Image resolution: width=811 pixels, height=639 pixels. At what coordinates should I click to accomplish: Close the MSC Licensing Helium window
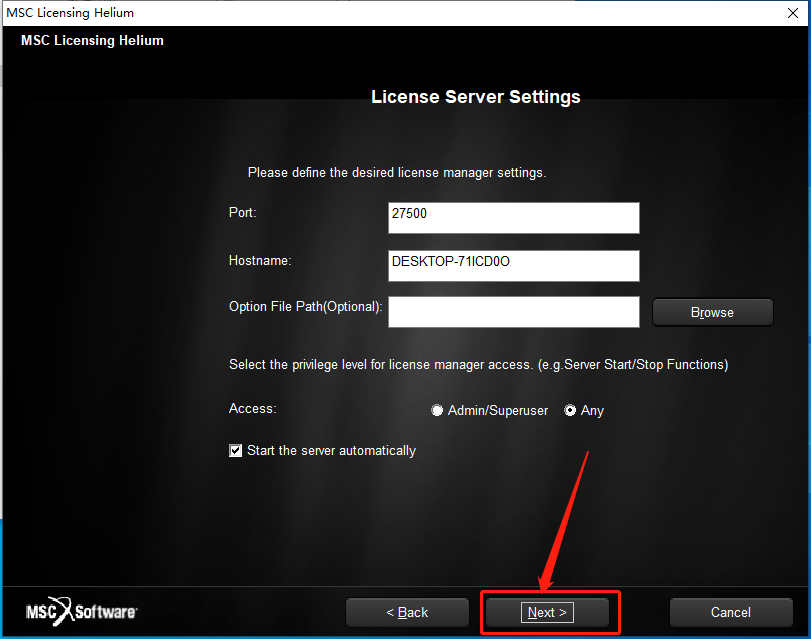(x=792, y=13)
